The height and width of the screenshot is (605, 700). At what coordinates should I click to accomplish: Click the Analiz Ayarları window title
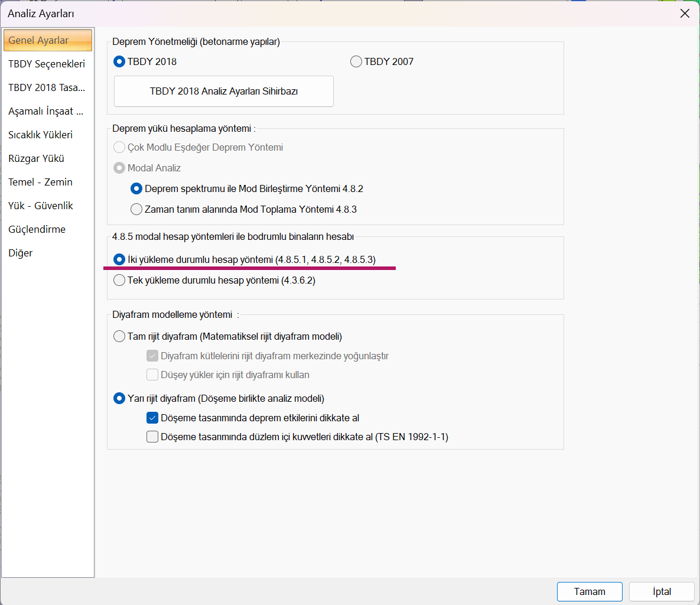[x=41, y=14]
